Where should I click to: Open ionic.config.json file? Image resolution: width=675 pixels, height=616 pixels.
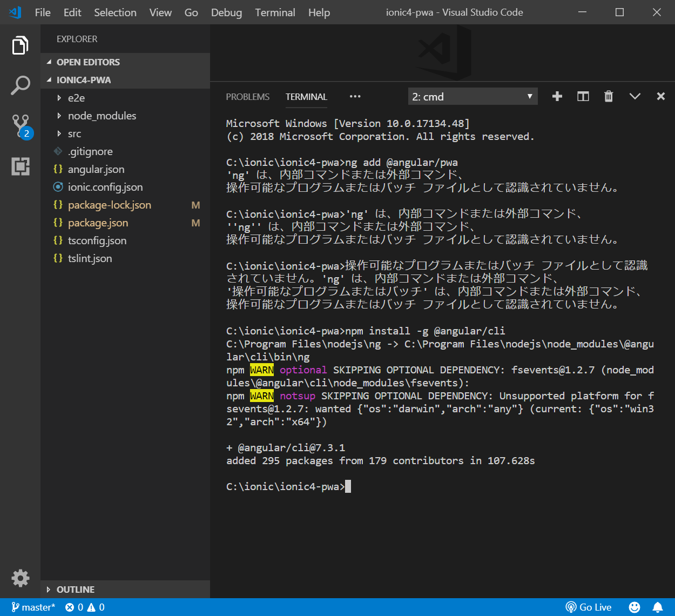(125, 187)
